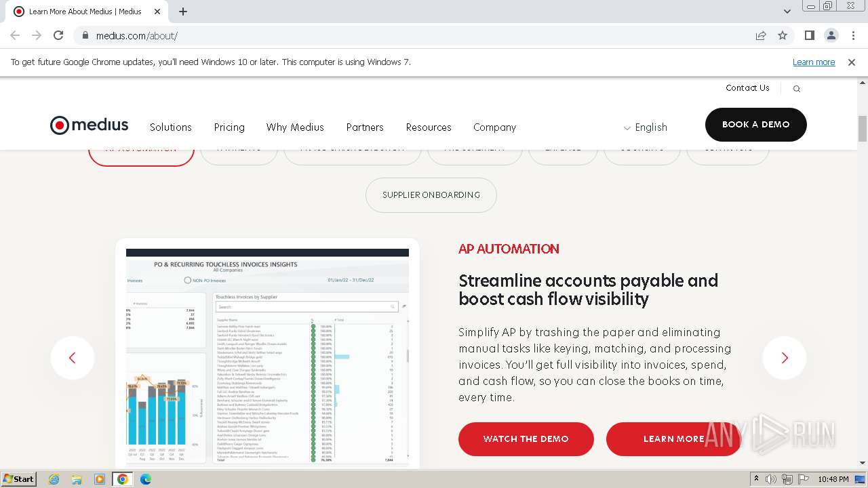The width and height of the screenshot is (868, 488).
Task: Open the site search magnifier icon
Action: 797,89
